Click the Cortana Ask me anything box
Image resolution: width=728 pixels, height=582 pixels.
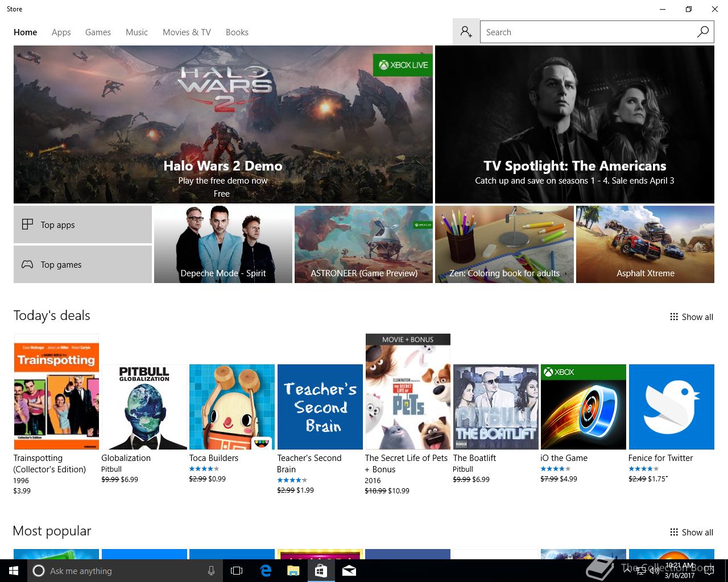[125, 571]
